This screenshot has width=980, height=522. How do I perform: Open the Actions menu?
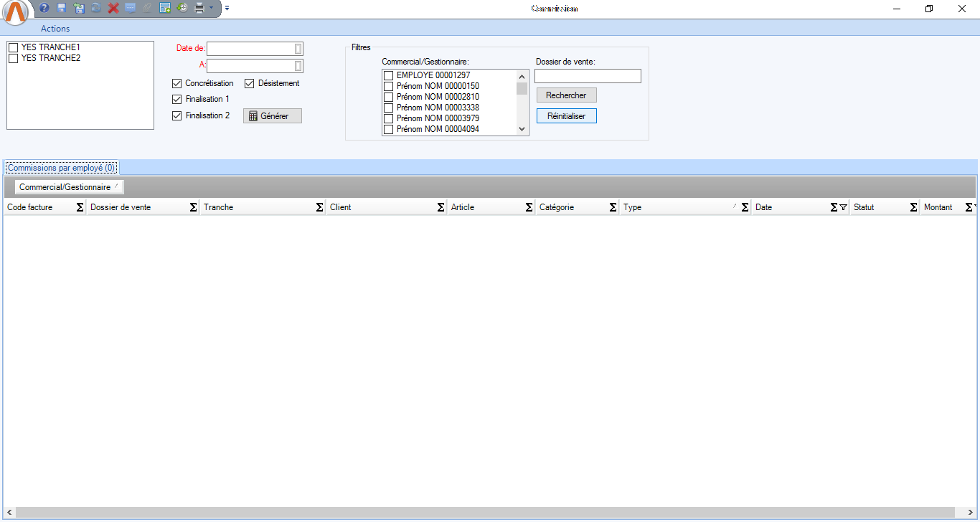(55, 29)
